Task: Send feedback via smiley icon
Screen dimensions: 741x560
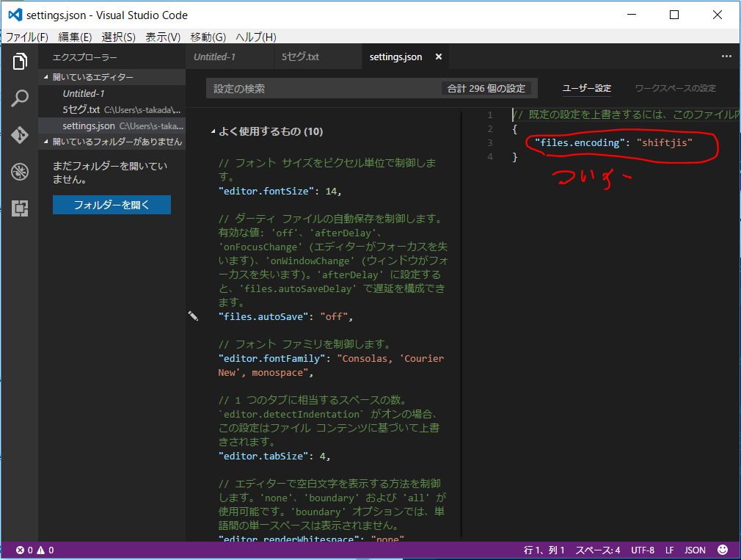Action: pyautogui.click(x=723, y=550)
